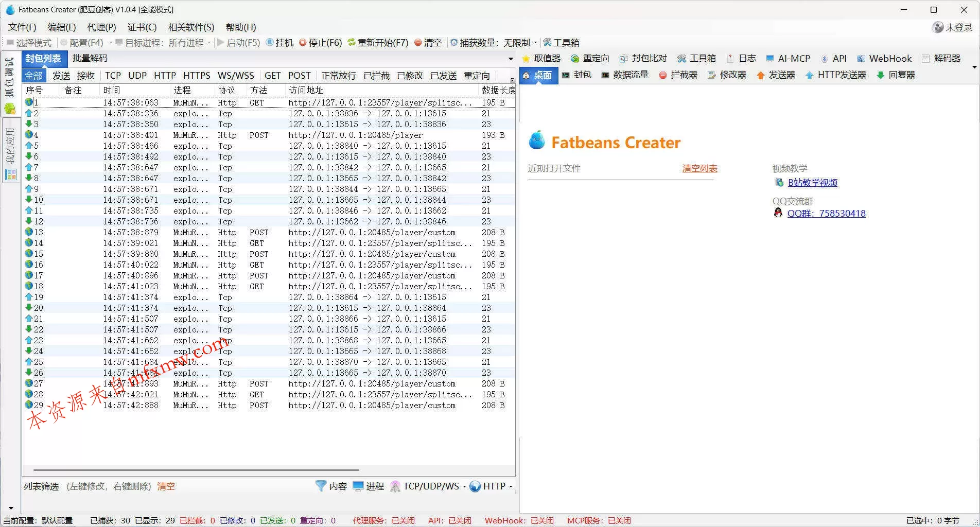980x527 pixels.
Task: Click the 清空列表 link
Action: [699, 168]
